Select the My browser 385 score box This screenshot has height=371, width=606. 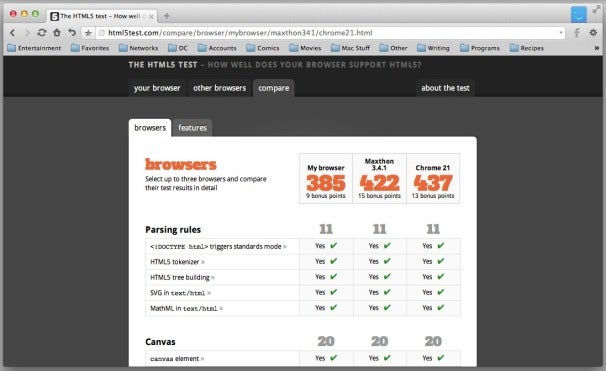point(326,179)
